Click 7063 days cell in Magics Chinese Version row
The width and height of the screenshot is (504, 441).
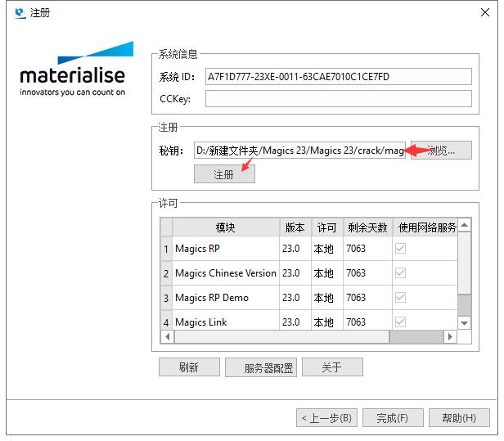pos(367,273)
